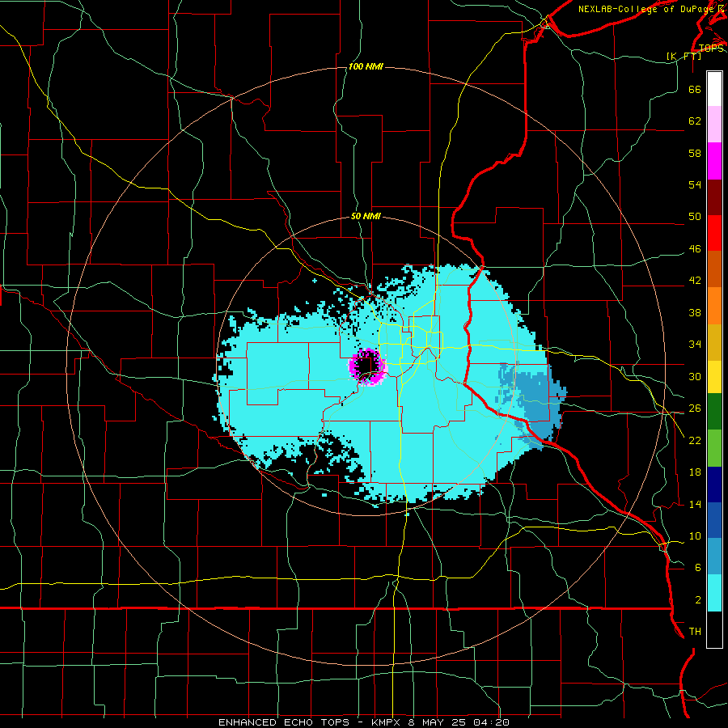
Task: Click the legend value 54
Action: point(695,184)
